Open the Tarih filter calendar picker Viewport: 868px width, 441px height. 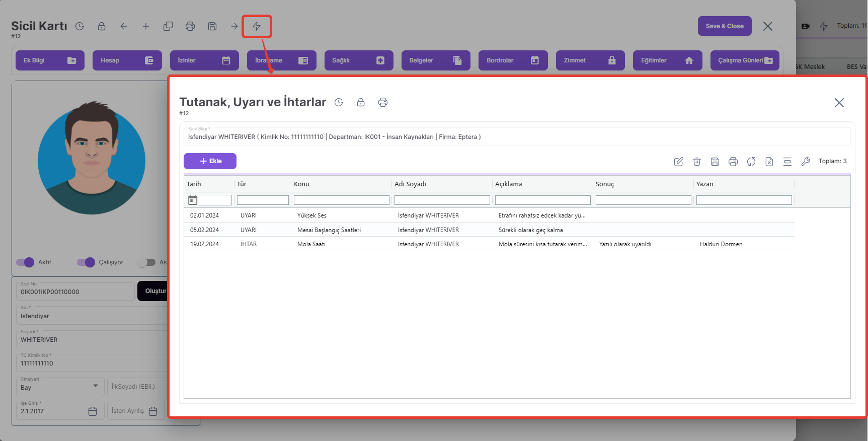(192, 200)
